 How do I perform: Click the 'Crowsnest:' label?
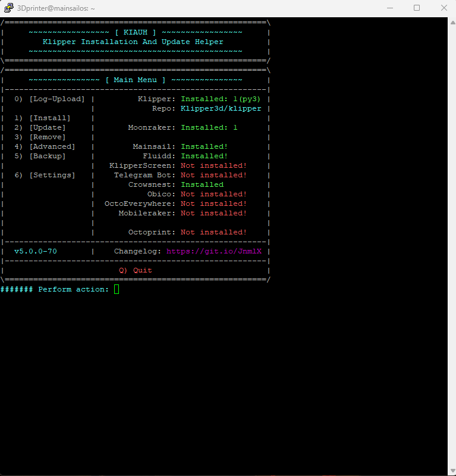pos(152,184)
